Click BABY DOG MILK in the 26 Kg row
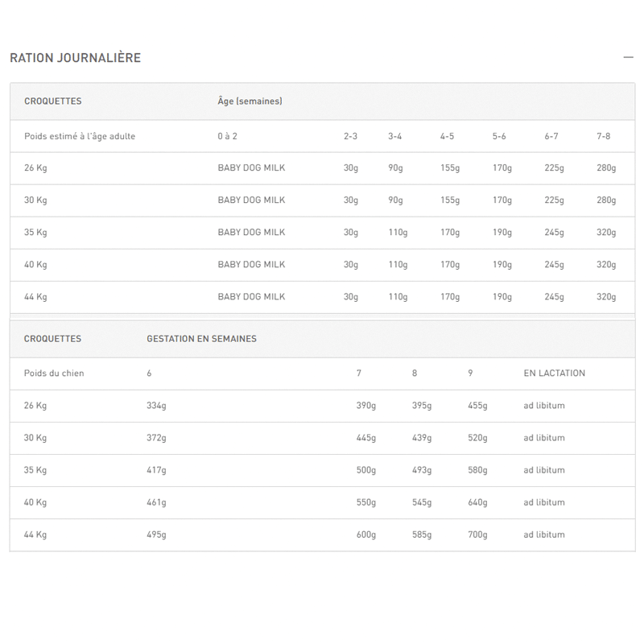 (251, 168)
